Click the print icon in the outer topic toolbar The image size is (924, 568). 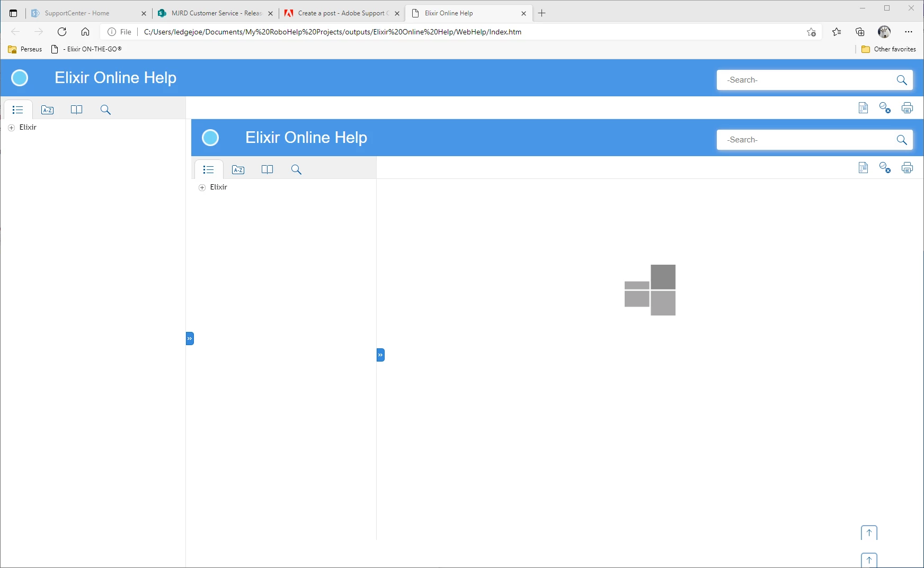click(x=907, y=108)
